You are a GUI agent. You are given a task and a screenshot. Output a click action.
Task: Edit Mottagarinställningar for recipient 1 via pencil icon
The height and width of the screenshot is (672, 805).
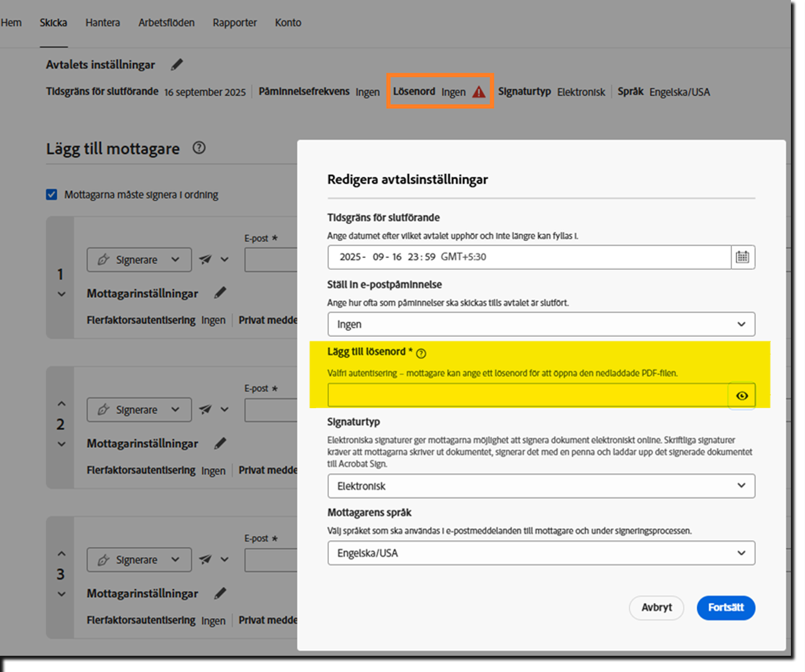220,292
